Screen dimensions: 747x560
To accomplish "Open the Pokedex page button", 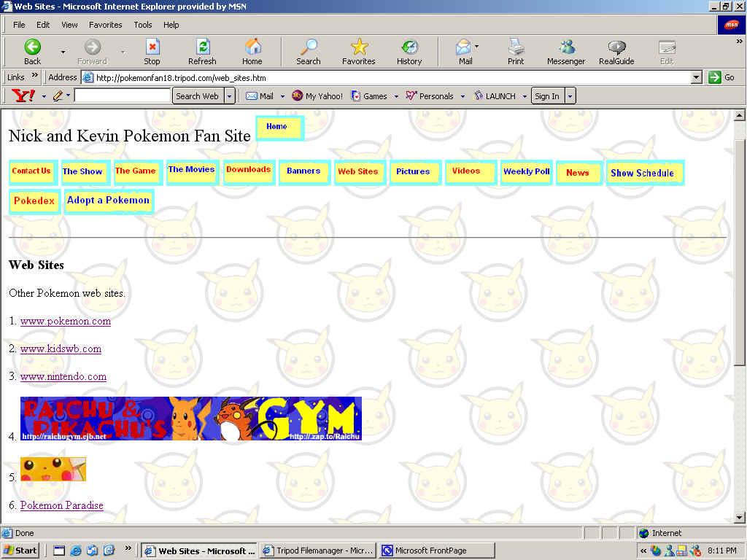I will click(x=34, y=201).
